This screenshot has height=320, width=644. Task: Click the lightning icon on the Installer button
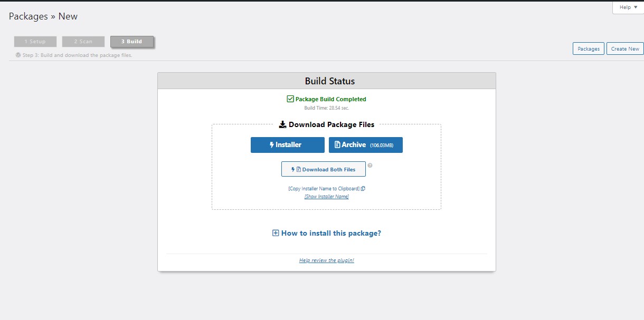click(x=271, y=144)
